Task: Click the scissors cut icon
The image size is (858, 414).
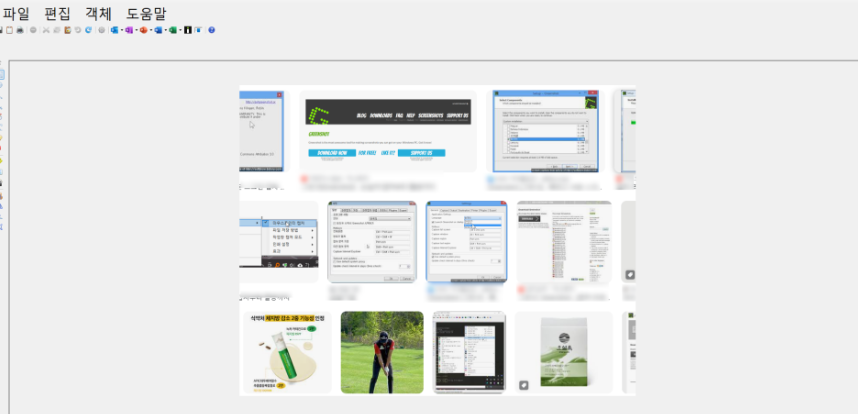Action: 46,30
